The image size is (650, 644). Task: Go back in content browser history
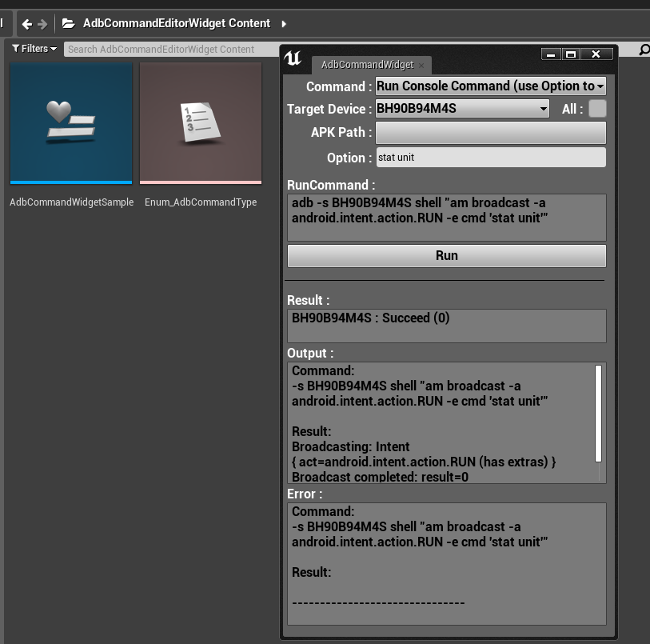(27, 24)
